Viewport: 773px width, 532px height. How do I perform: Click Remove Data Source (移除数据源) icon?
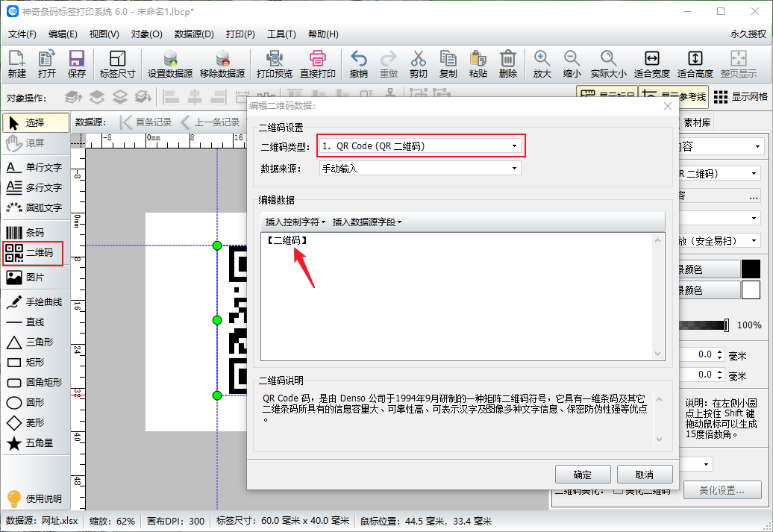tap(222, 64)
